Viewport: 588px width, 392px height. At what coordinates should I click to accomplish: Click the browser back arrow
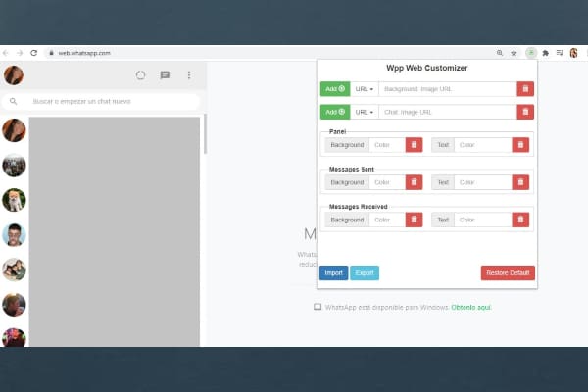coord(5,53)
